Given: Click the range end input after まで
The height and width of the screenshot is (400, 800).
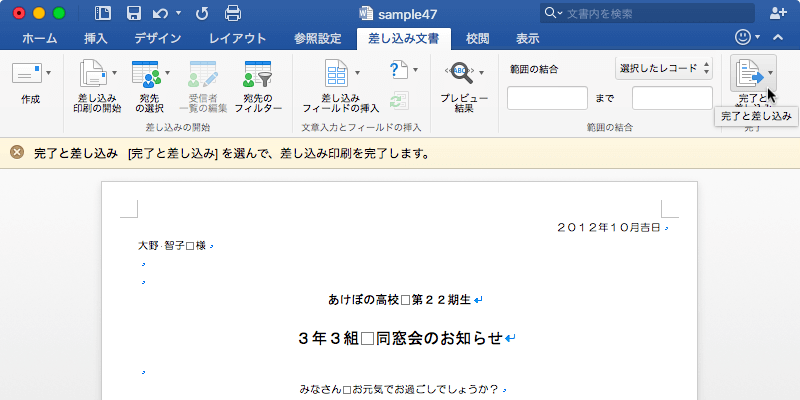Looking at the screenshot, I should click(x=672, y=98).
